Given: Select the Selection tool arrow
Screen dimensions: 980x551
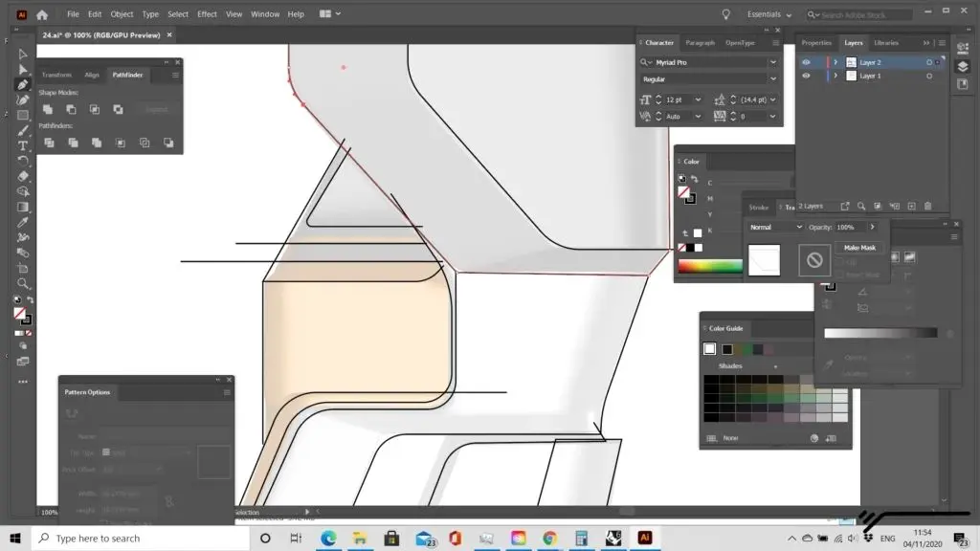Looking at the screenshot, I should tap(23, 55).
